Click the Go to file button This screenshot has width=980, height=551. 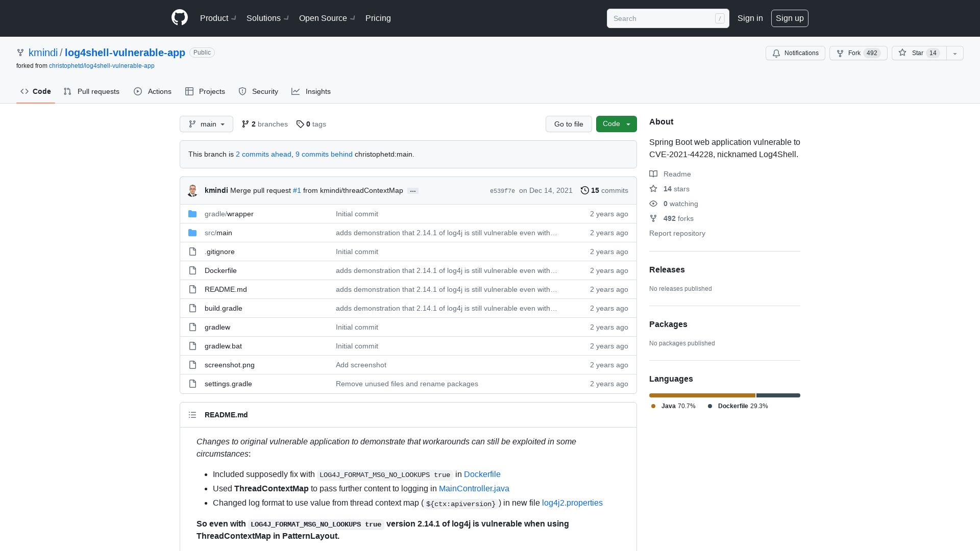(x=569, y=124)
